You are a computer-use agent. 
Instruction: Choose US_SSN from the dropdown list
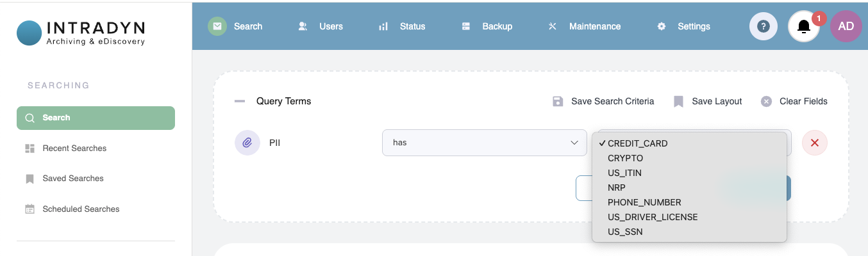coord(625,232)
